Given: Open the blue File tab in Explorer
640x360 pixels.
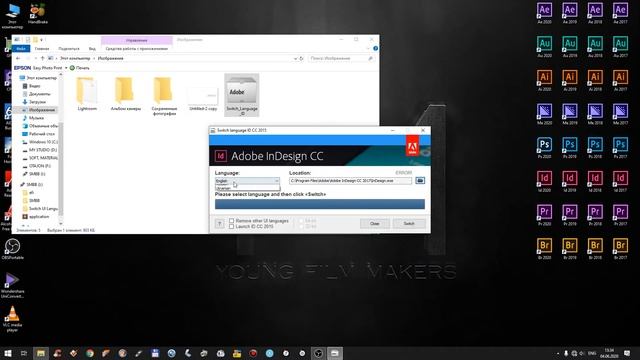Looking at the screenshot, I should click(x=21, y=49).
